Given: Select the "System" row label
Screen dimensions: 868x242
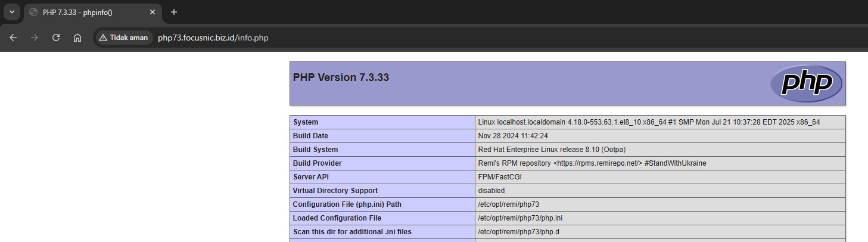Looking at the screenshot, I should coord(306,122).
